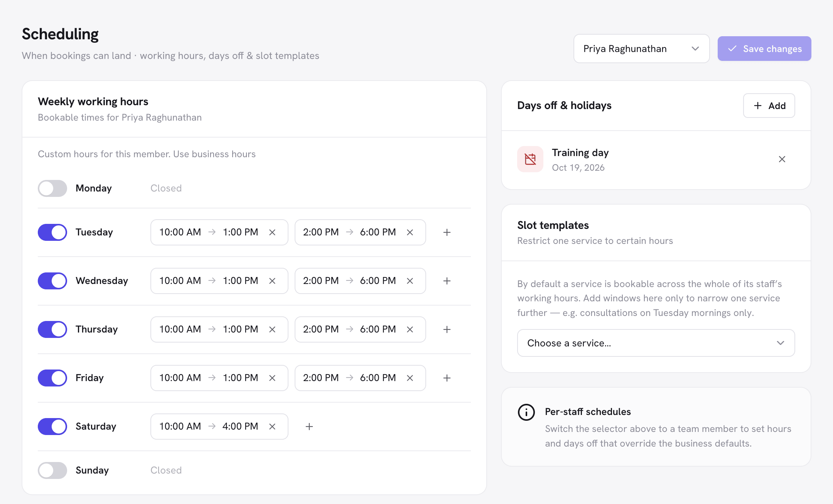The height and width of the screenshot is (504, 833).
Task: Click the Training day calendar icon
Action: pos(530,159)
